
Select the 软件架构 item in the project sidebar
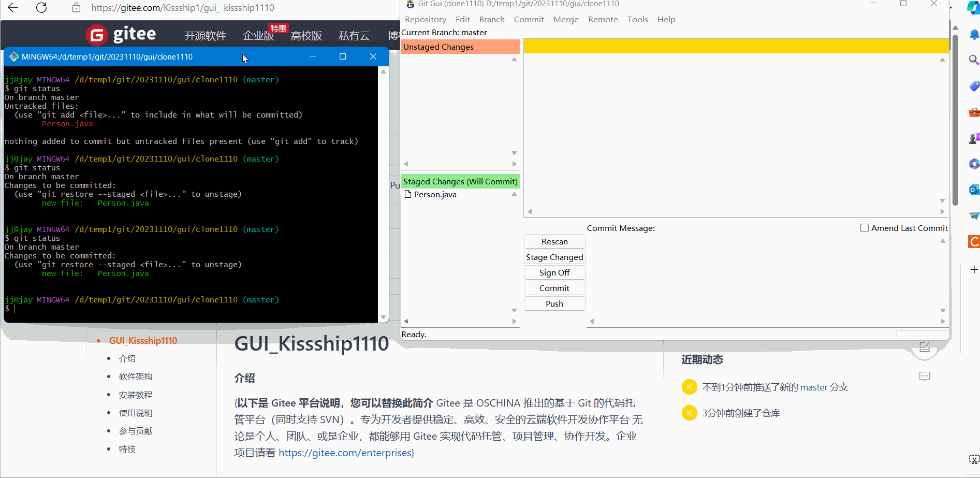[x=136, y=376]
